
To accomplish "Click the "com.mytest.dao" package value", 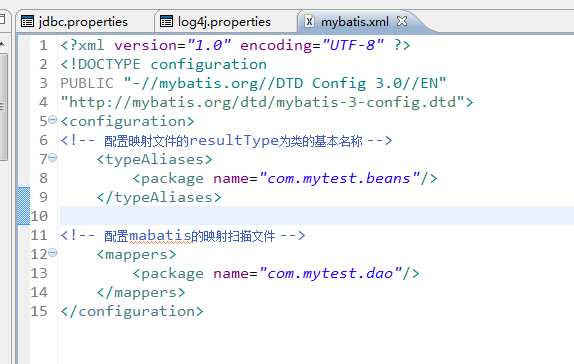I will (x=330, y=274).
